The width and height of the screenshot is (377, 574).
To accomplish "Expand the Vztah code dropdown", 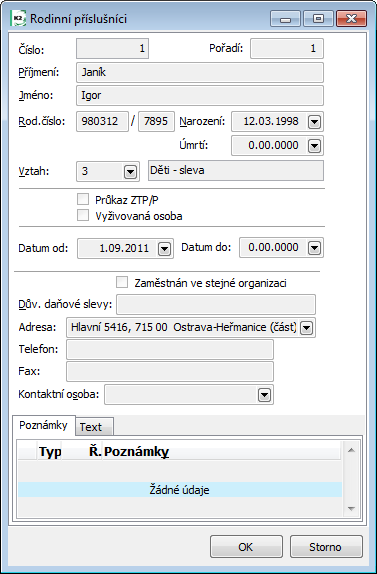I will [x=130, y=171].
